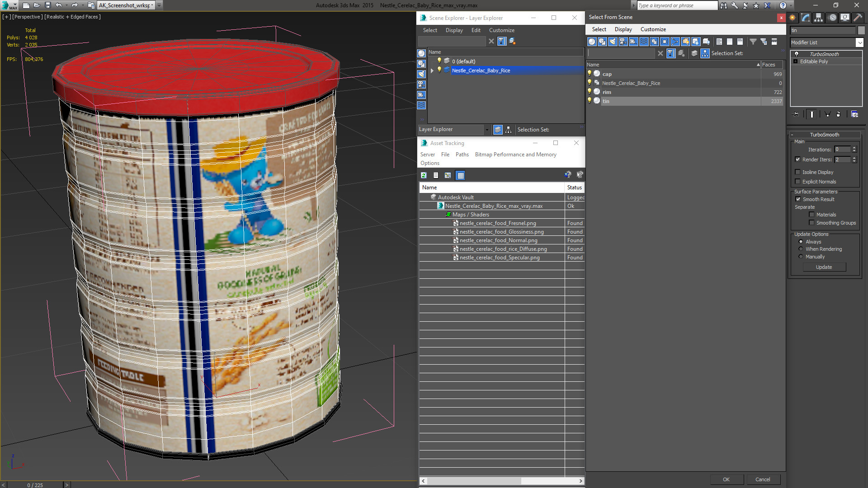Create new layer icon in Scene Explorer
The height and width of the screenshot is (488, 868).
(x=512, y=41)
